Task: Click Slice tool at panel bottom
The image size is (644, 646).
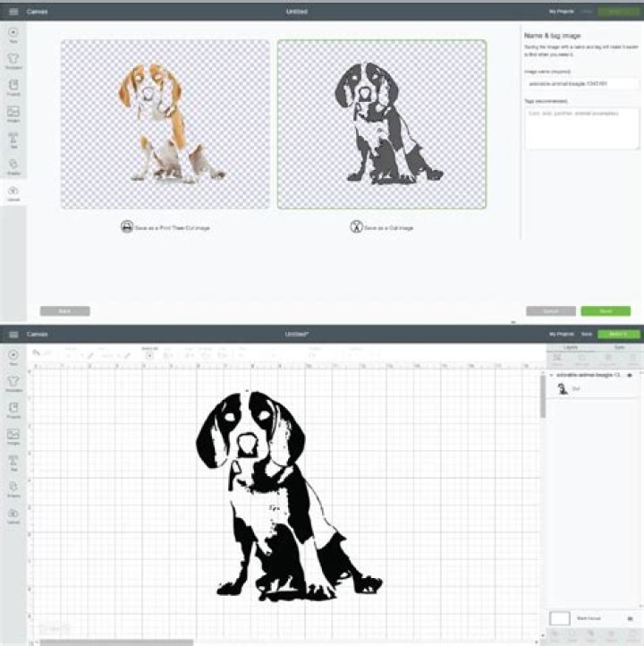Action: tap(555, 636)
